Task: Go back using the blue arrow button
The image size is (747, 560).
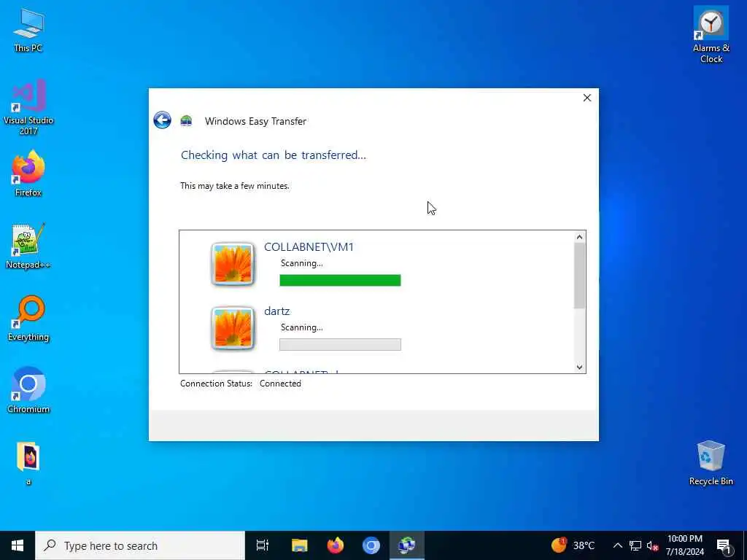Action: coord(163,120)
